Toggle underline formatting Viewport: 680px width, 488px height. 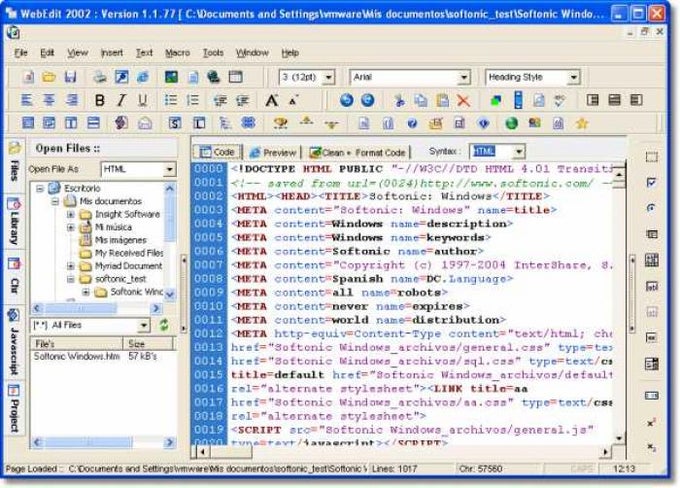(x=142, y=100)
